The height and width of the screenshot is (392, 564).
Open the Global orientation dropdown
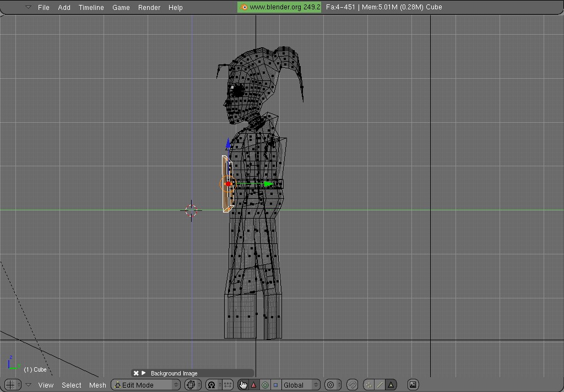point(301,385)
